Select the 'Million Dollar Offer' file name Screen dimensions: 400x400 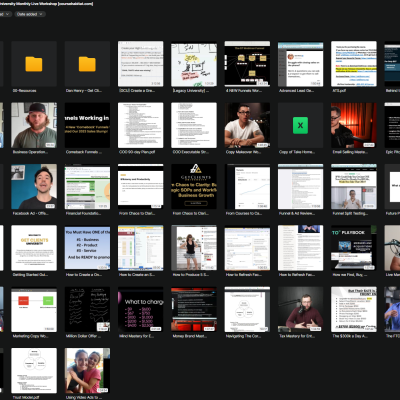(84, 336)
